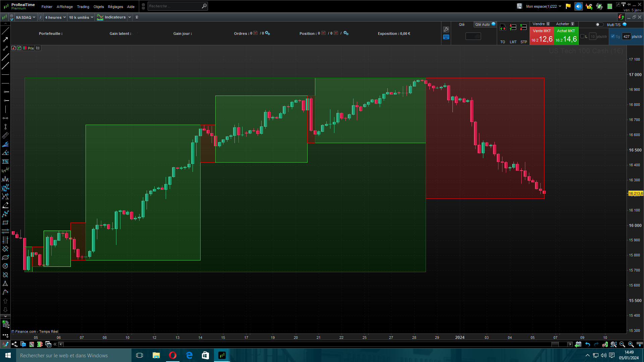The height and width of the screenshot is (362, 644).
Task: Open the NASDAQ instrument dropdown
Action: click(25, 17)
